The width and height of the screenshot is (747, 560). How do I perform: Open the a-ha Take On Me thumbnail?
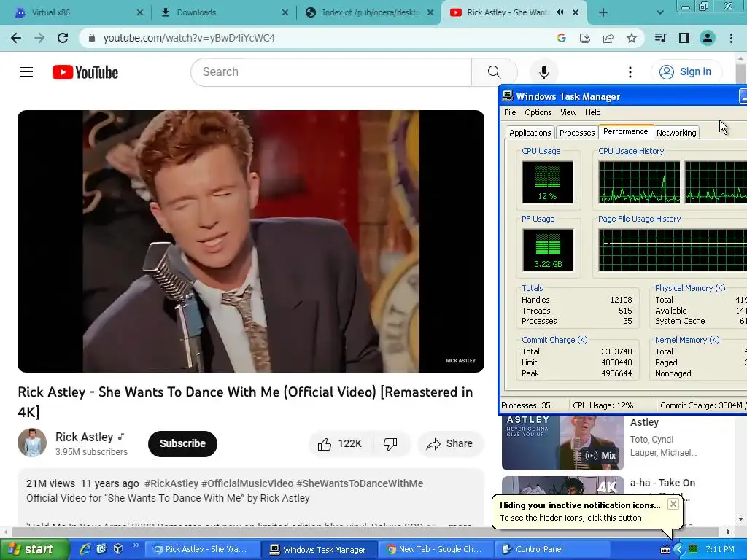point(562,486)
